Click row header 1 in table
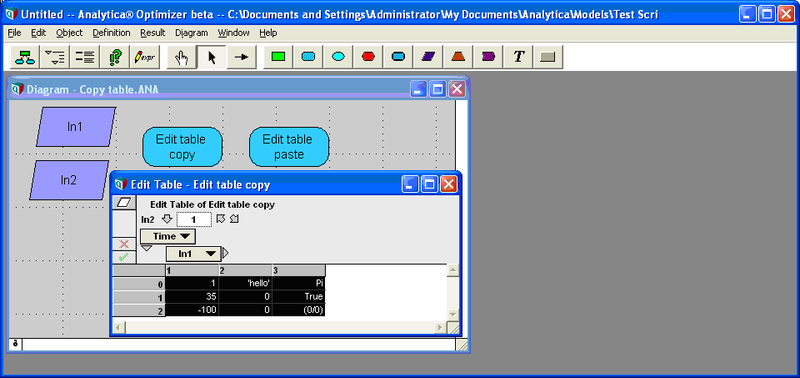Viewport: 800px width, 378px height. click(139, 297)
